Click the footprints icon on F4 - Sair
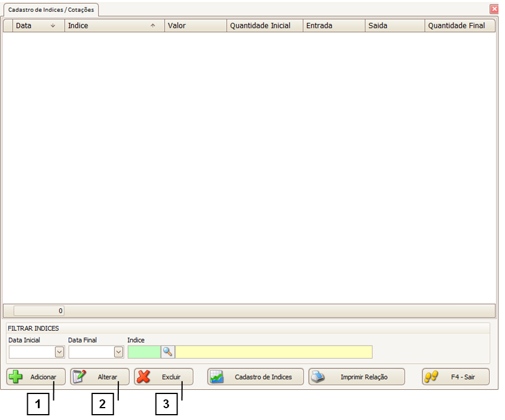 [431, 377]
